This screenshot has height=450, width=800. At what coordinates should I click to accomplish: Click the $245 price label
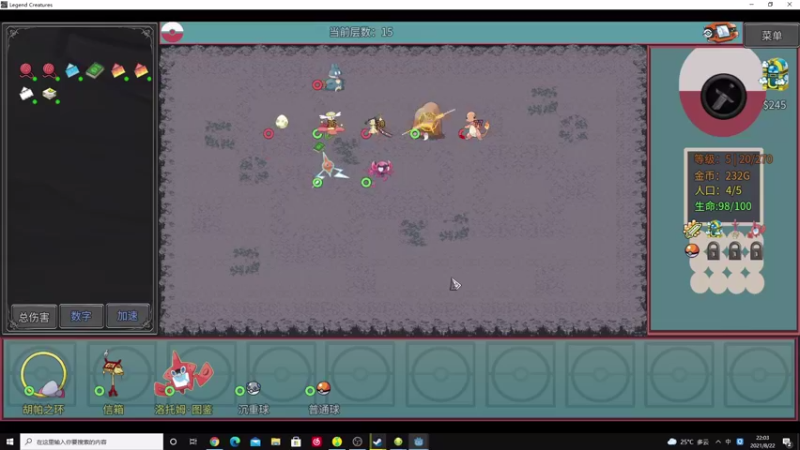coord(774,105)
